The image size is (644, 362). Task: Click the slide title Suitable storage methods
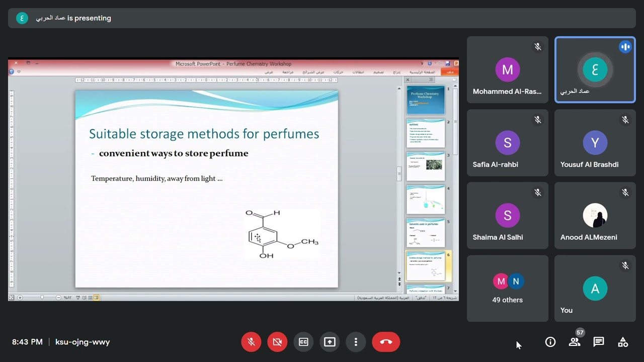204,134
